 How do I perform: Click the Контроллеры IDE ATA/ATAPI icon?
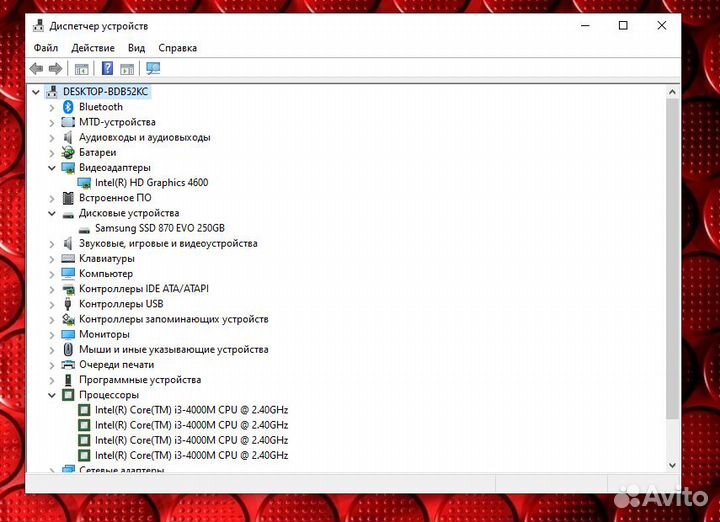(68, 289)
